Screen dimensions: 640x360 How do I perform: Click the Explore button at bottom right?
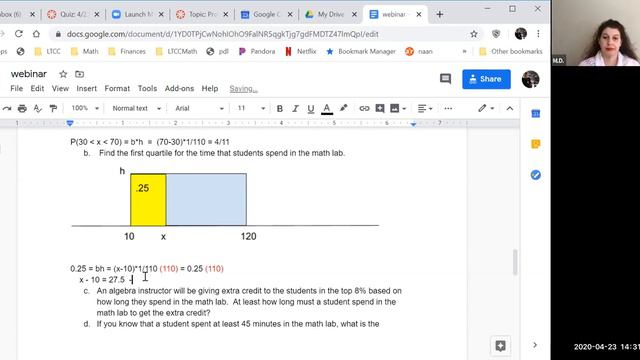[x=500, y=346]
